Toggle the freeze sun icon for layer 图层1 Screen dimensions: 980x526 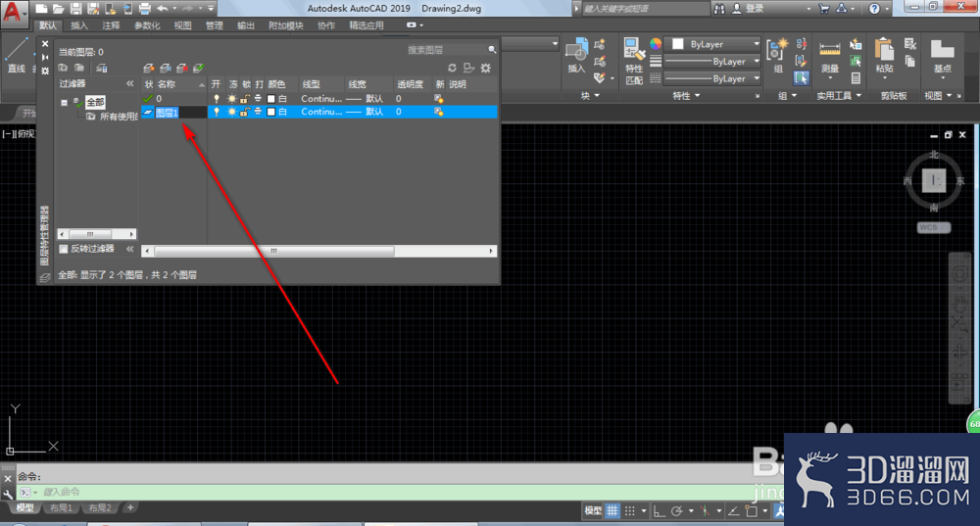(x=232, y=112)
